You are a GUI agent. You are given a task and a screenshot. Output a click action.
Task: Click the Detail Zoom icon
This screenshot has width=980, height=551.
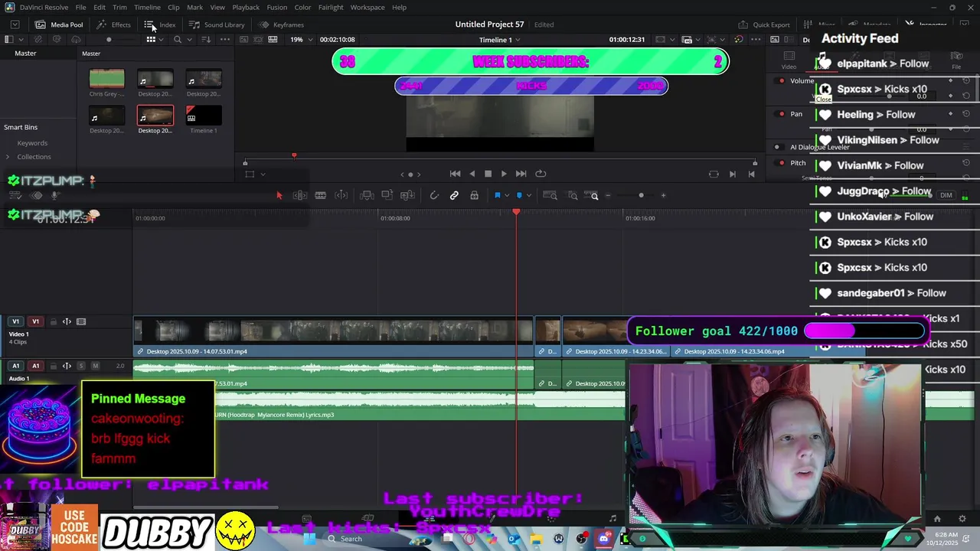(x=572, y=196)
